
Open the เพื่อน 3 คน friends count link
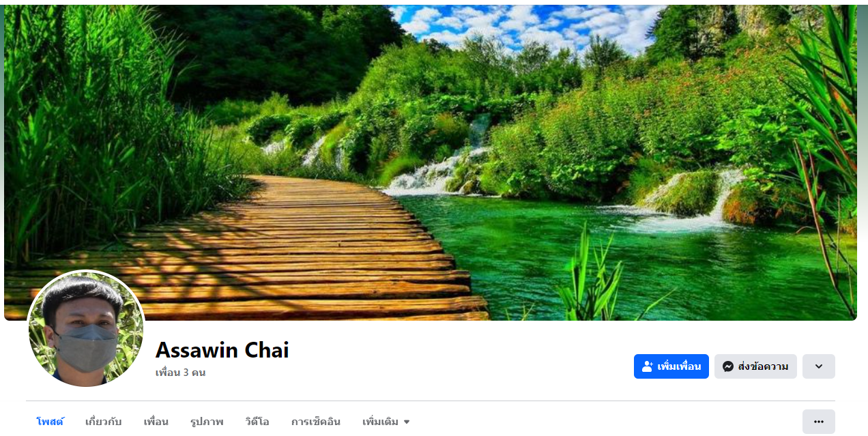180,373
